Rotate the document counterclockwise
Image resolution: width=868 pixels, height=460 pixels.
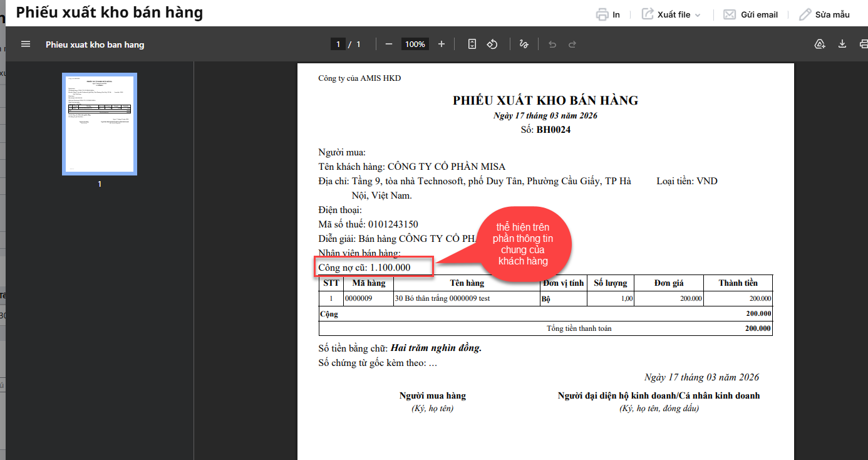click(492, 44)
